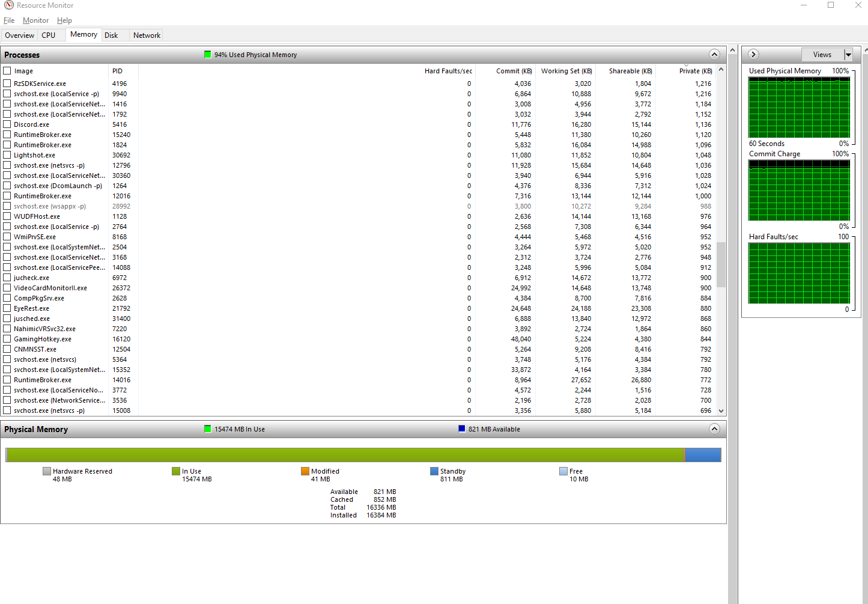This screenshot has width=868, height=604.
Task: Click the blue Standby legend swatch
Action: [x=434, y=471]
